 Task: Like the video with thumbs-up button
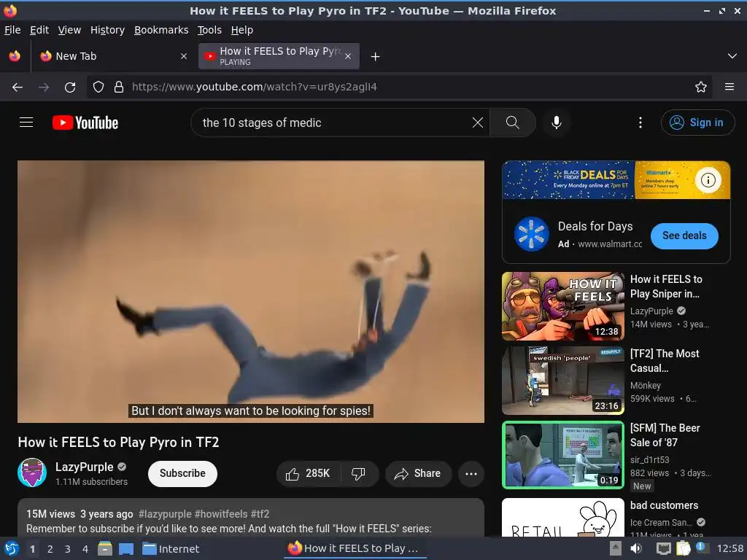point(309,473)
